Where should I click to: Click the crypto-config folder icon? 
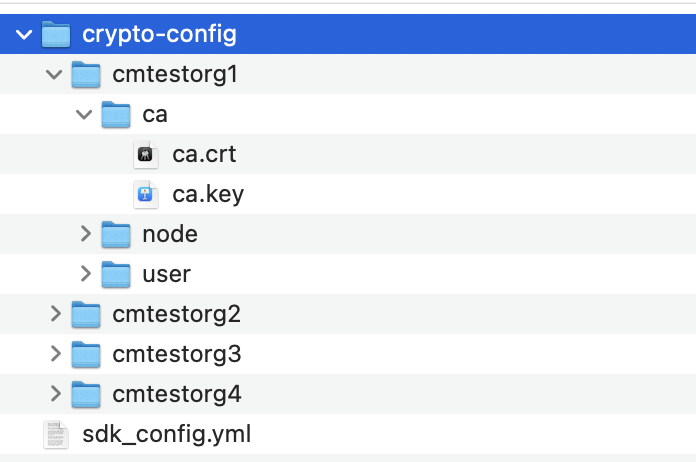[x=56, y=35]
